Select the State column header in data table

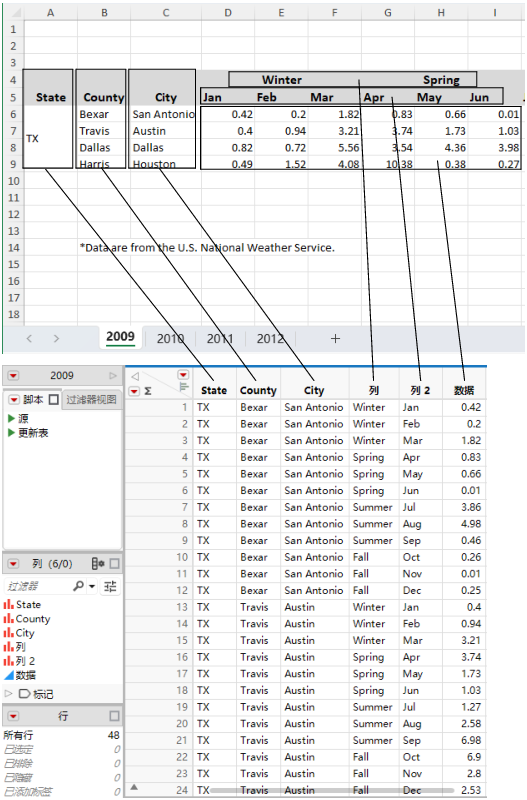tap(214, 390)
